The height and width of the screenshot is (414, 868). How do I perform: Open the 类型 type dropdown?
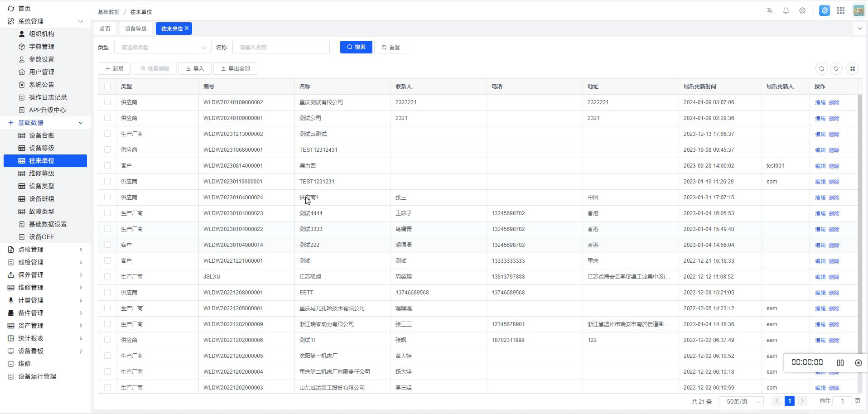(x=163, y=47)
